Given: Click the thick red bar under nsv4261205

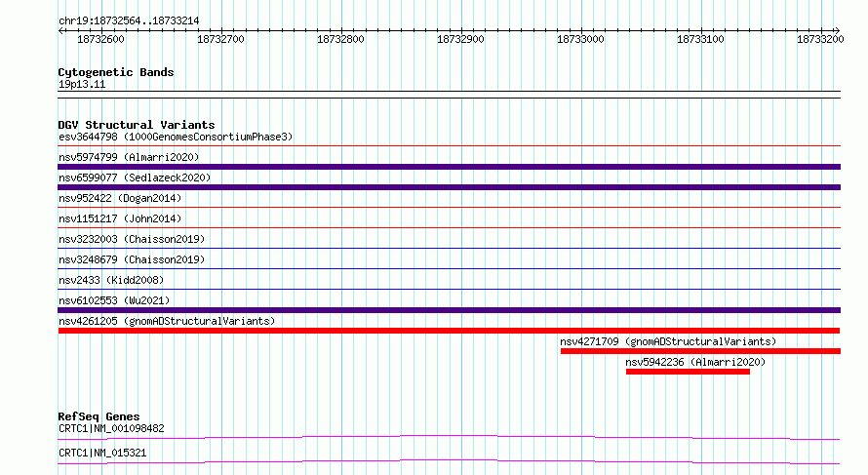Looking at the screenshot, I should click(x=449, y=331).
